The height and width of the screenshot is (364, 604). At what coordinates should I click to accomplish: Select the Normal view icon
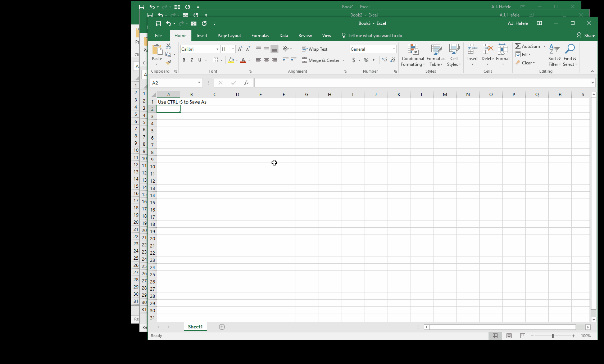[x=495, y=336]
